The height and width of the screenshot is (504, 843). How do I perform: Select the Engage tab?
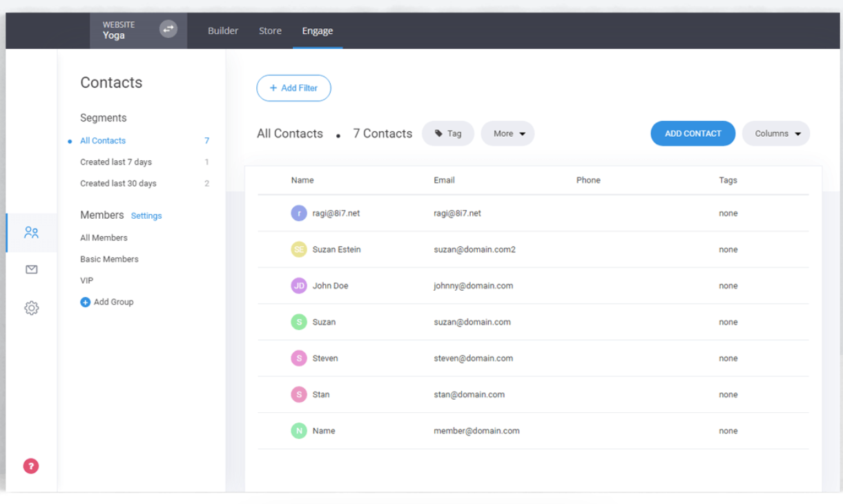pos(318,30)
